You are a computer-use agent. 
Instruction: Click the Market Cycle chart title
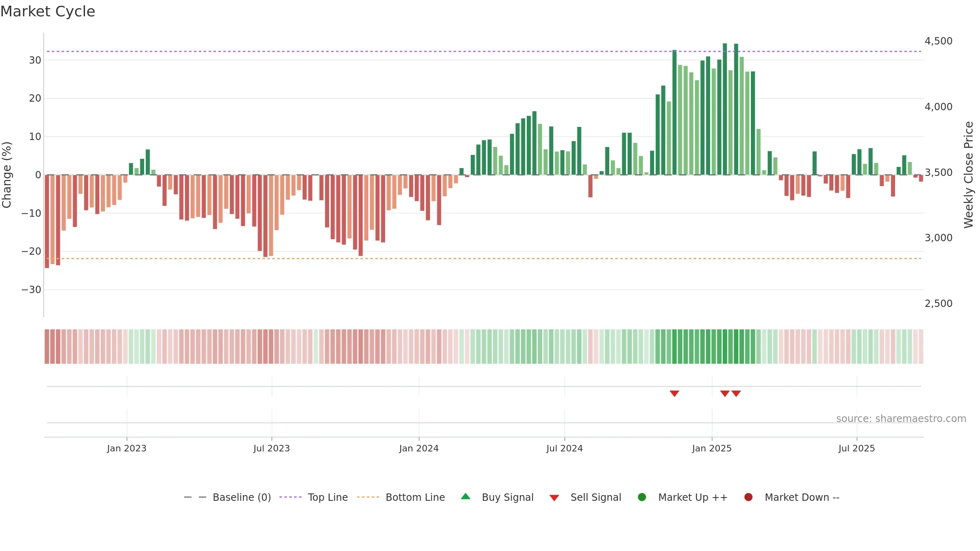[48, 11]
